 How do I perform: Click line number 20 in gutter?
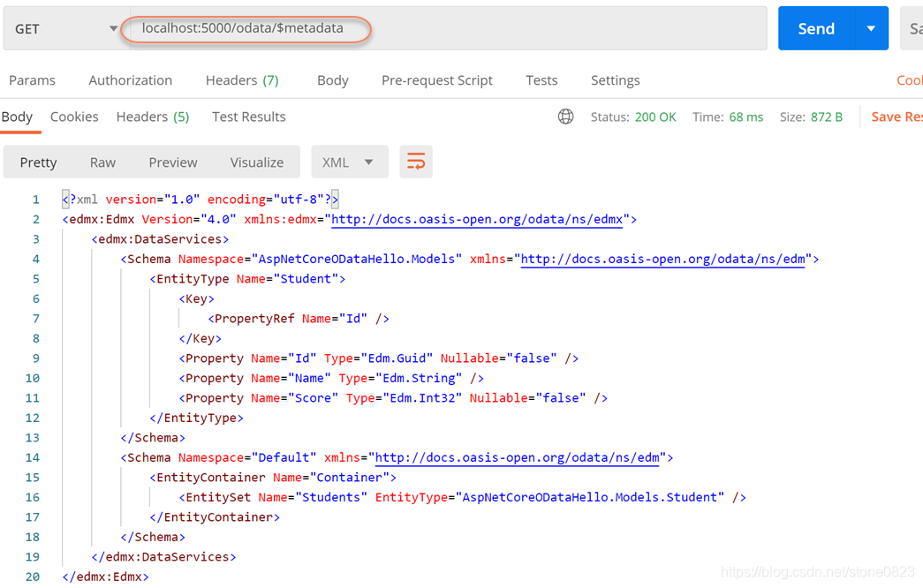(33, 577)
